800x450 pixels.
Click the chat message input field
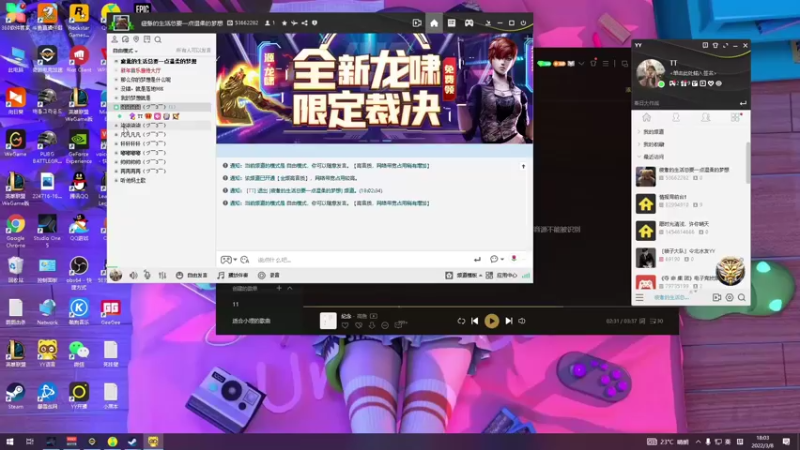coord(362,260)
